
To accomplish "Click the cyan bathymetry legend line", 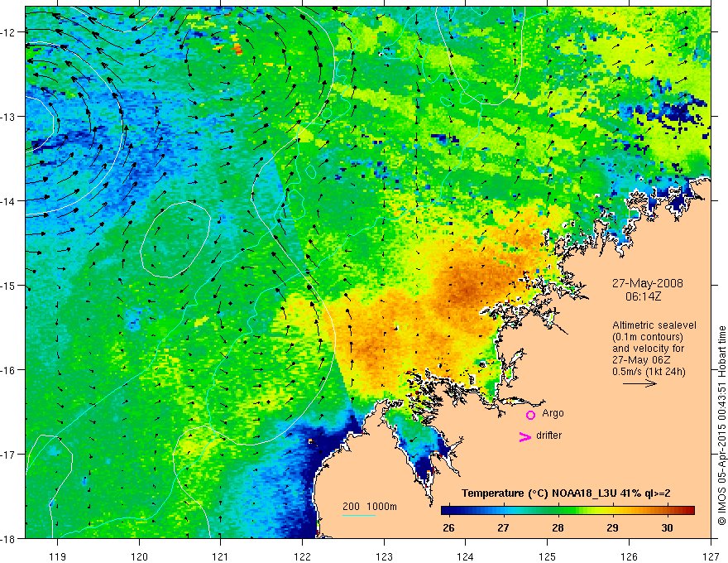I will click(x=359, y=515).
